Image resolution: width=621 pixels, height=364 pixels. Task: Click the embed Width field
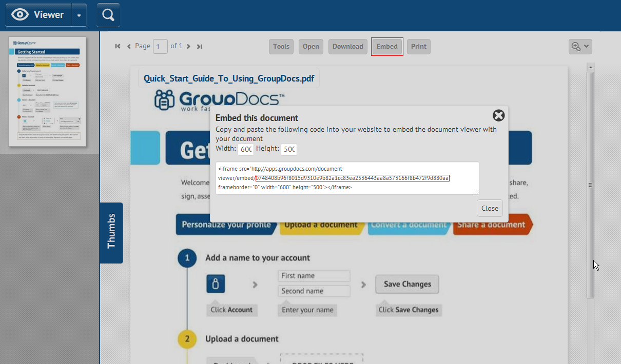246,149
